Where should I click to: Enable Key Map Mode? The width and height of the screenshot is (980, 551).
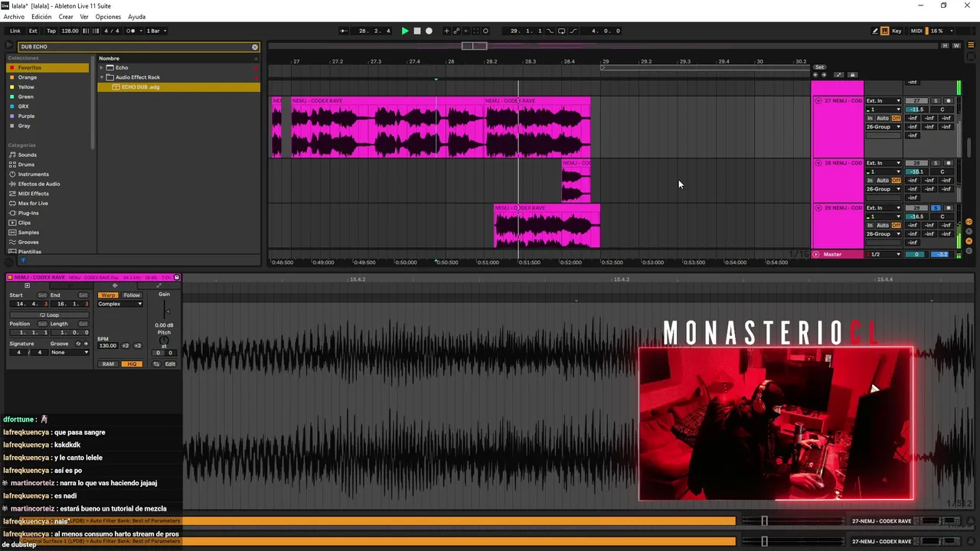[897, 31]
